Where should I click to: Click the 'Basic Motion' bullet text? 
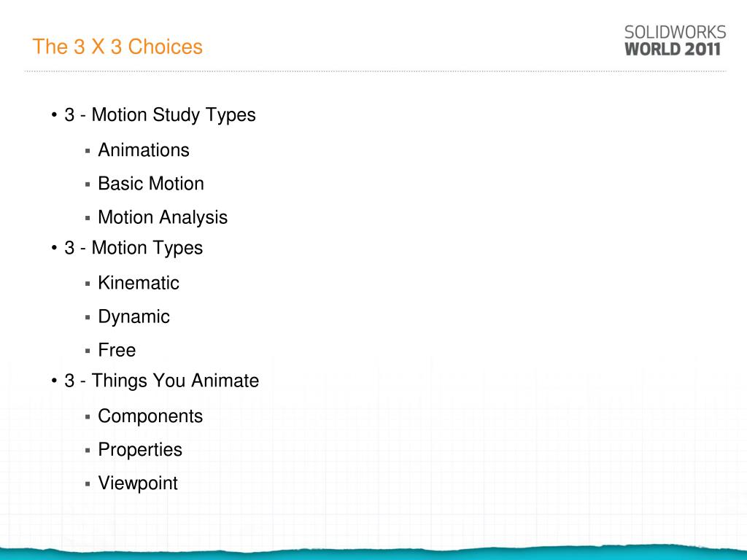[x=151, y=184]
